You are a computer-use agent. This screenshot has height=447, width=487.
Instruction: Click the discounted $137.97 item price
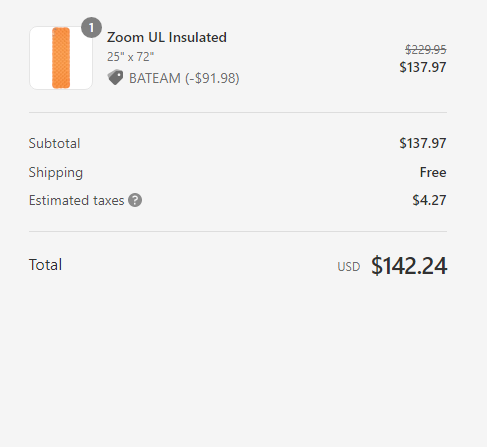coord(423,67)
